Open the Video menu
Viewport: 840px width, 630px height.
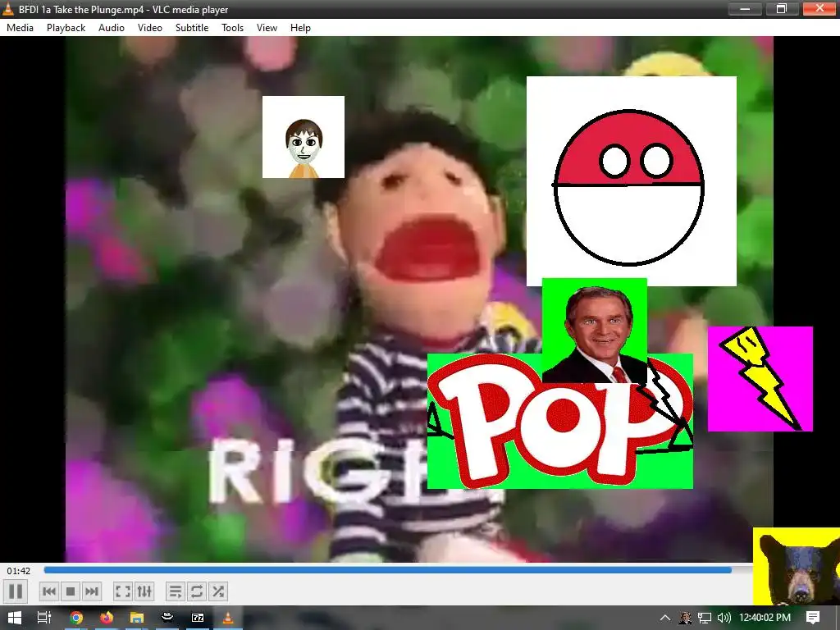click(150, 28)
